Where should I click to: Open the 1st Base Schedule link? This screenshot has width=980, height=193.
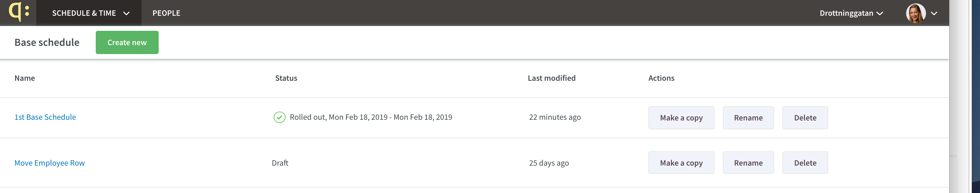pos(45,117)
